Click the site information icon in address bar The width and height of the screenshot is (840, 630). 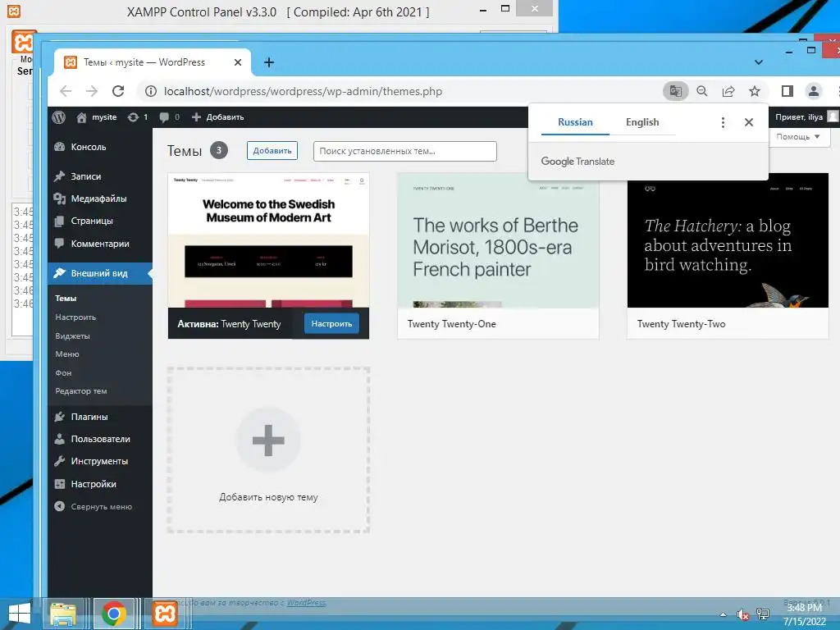[x=151, y=91]
